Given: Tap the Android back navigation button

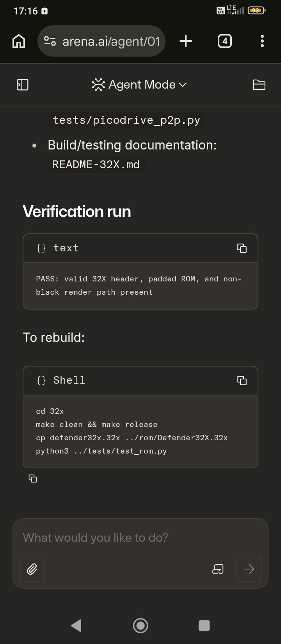Looking at the screenshot, I should pyautogui.click(x=76, y=626).
